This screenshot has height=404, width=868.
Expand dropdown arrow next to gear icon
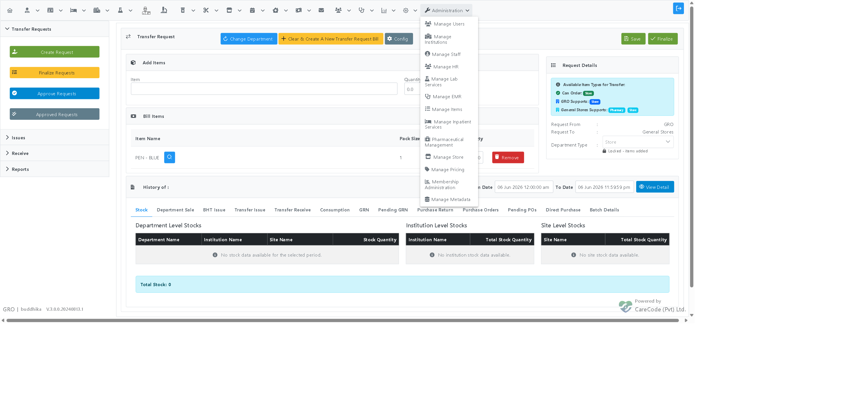(x=415, y=10)
